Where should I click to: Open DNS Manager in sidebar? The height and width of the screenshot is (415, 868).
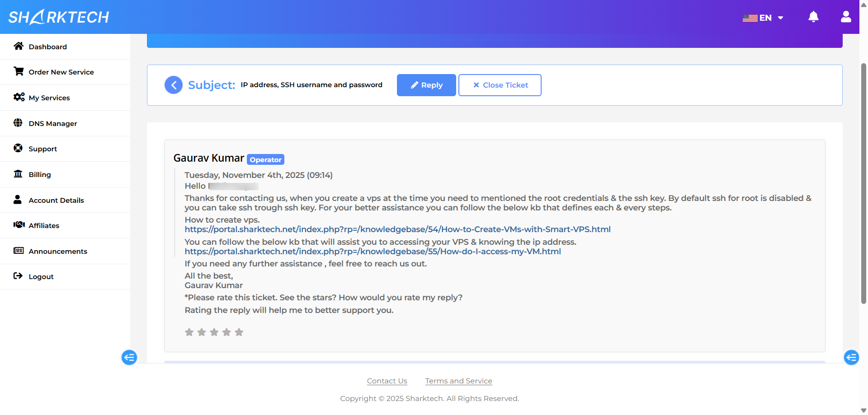pyautogui.click(x=65, y=123)
